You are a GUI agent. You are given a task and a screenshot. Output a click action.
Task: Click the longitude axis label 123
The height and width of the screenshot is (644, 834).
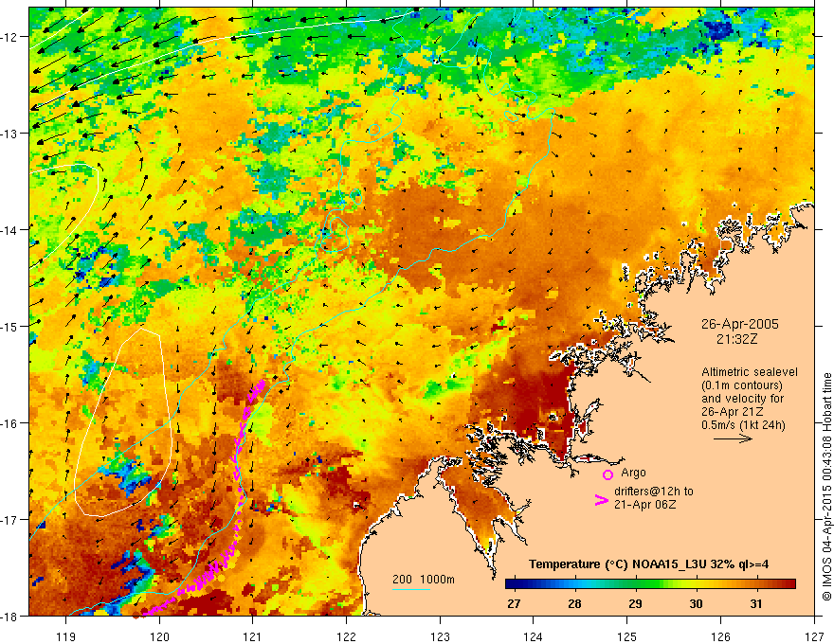[440, 636]
